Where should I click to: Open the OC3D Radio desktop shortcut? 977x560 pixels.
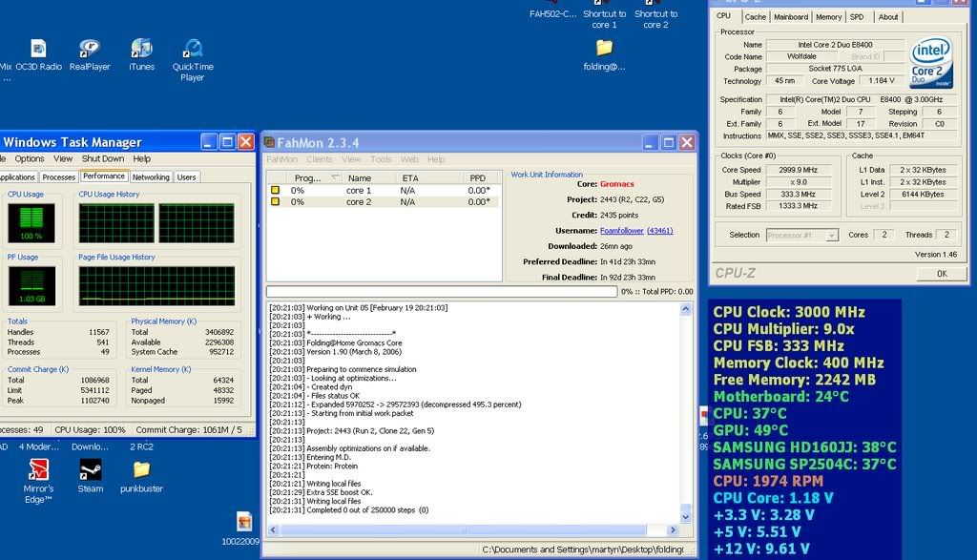[x=38, y=54]
